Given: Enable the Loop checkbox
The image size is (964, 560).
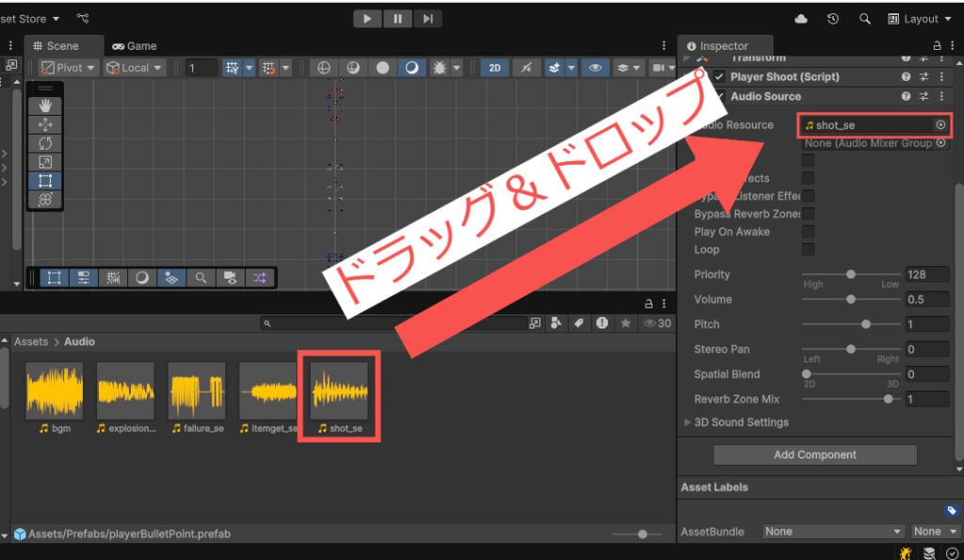Looking at the screenshot, I should [x=808, y=249].
